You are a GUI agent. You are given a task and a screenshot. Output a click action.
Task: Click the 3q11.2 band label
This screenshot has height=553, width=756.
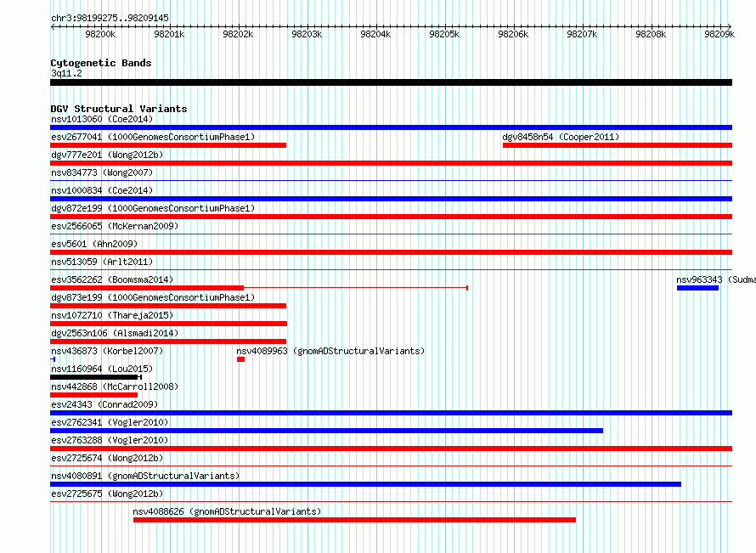(66, 73)
